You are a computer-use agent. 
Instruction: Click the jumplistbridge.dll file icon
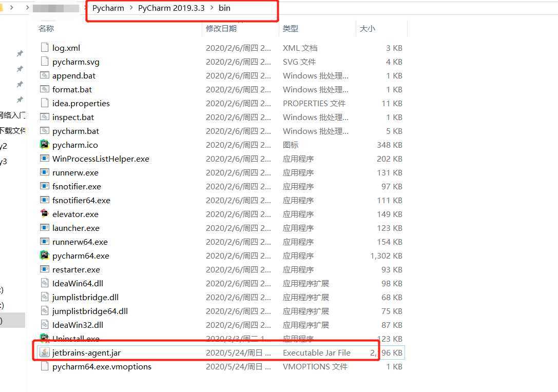[45, 297]
